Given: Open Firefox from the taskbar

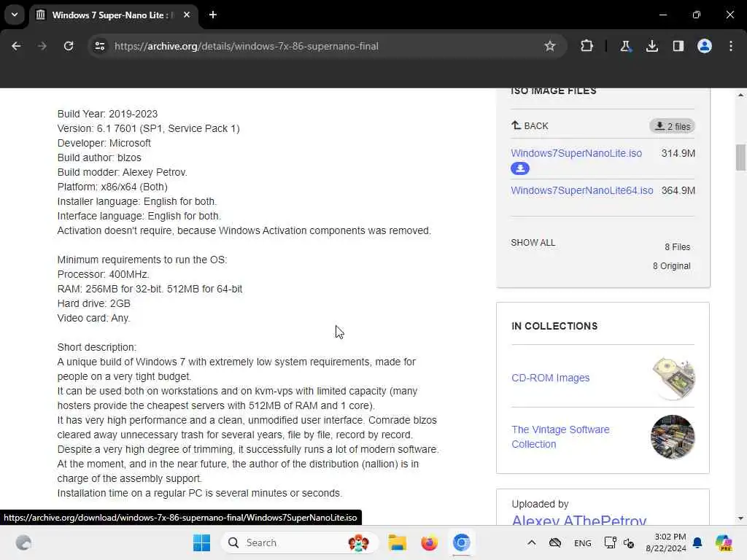Looking at the screenshot, I should 429,542.
